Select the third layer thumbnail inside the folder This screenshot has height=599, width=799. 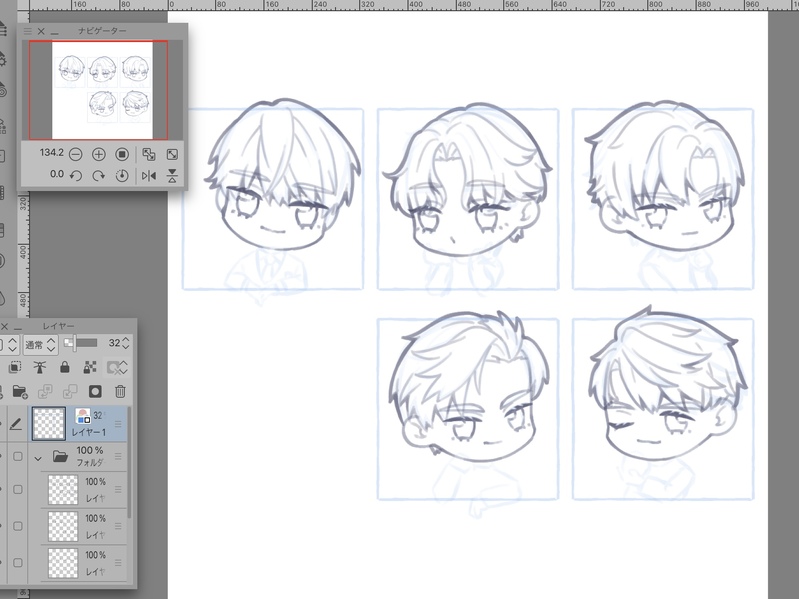click(x=63, y=563)
